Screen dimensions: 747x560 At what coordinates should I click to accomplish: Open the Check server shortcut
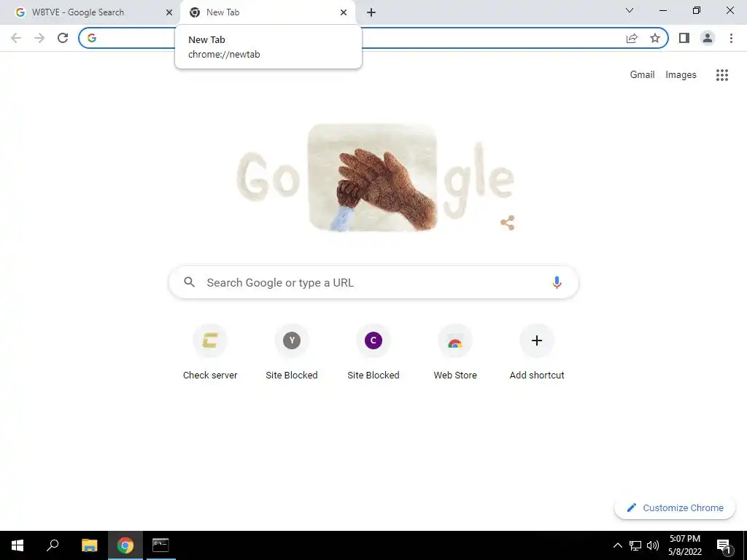click(210, 352)
